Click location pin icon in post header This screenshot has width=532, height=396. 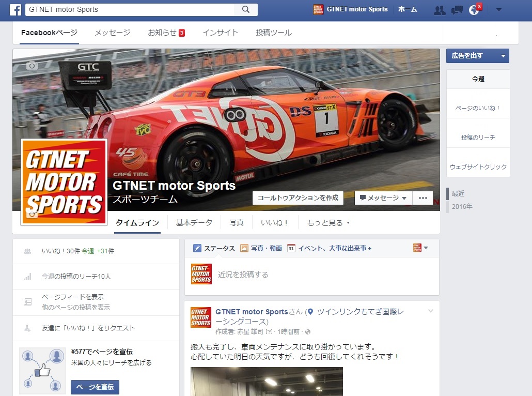point(310,312)
